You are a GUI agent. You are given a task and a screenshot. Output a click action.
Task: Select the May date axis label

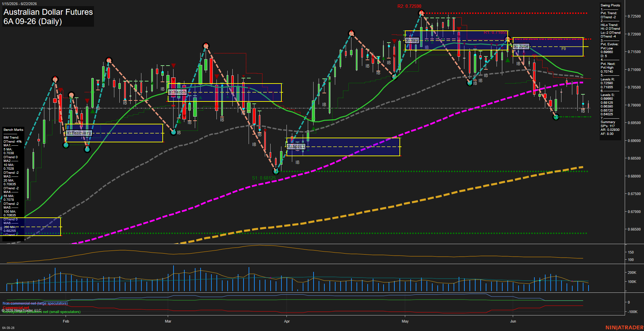pyautogui.click(x=405, y=321)
